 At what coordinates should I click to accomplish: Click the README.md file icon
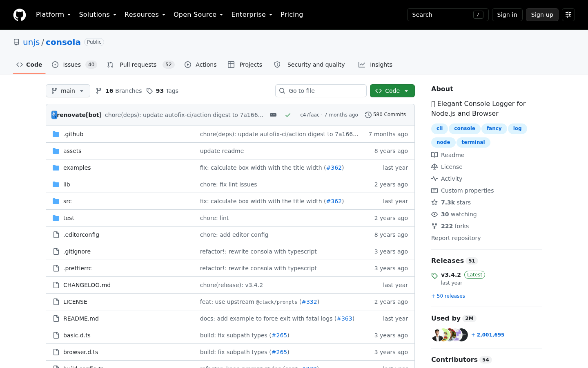click(x=56, y=319)
